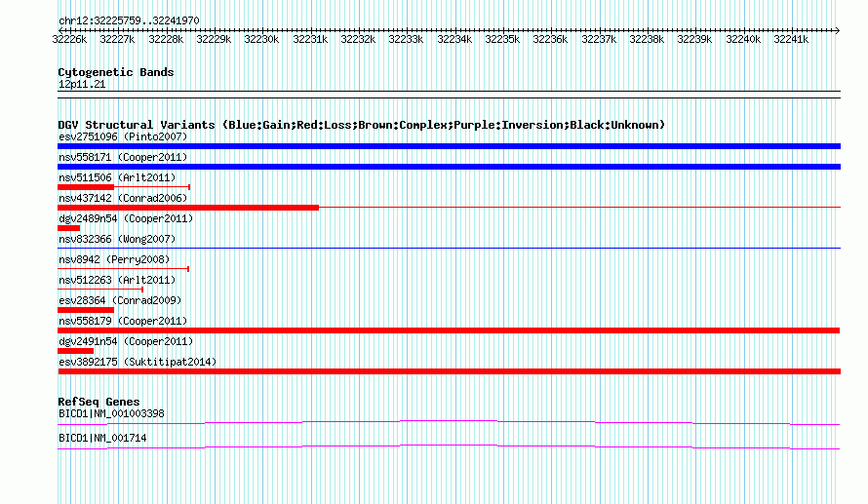Viewport: 868px width, 504px height.
Task: Select the blue gain bar for nsv558171
Action: click(449, 167)
